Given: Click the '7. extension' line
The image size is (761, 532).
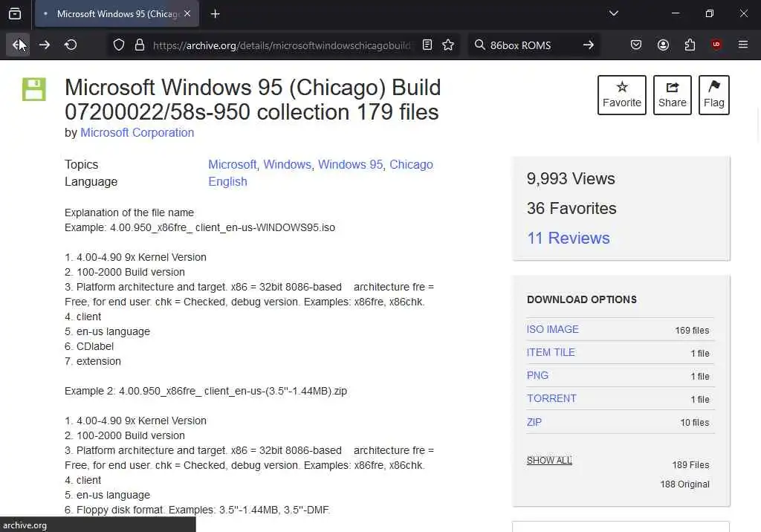Looking at the screenshot, I should pos(93,361).
